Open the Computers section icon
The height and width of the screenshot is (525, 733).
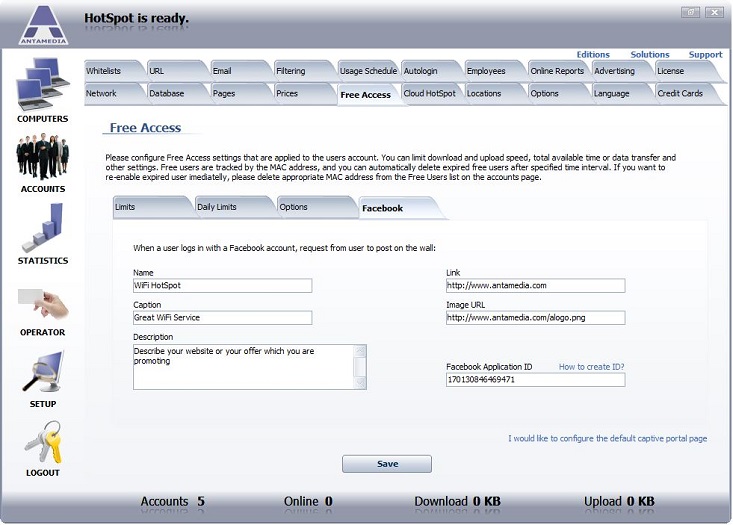(x=43, y=84)
